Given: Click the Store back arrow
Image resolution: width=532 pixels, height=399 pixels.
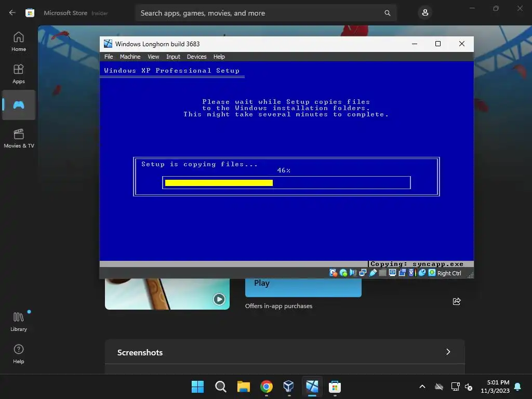Looking at the screenshot, I should [12, 13].
